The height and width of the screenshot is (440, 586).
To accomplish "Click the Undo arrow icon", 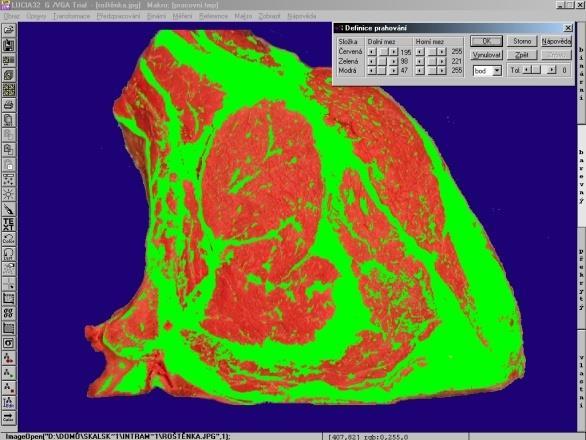I will (x=9, y=239).
